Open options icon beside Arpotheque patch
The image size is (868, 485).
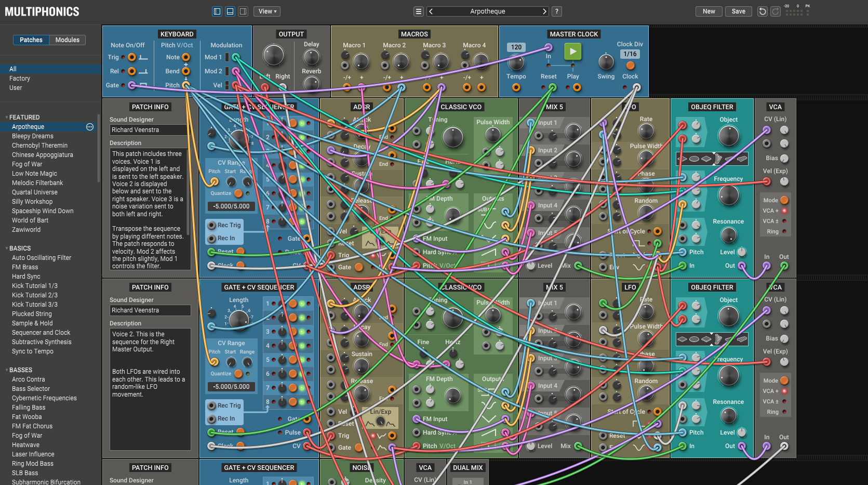pos(90,127)
